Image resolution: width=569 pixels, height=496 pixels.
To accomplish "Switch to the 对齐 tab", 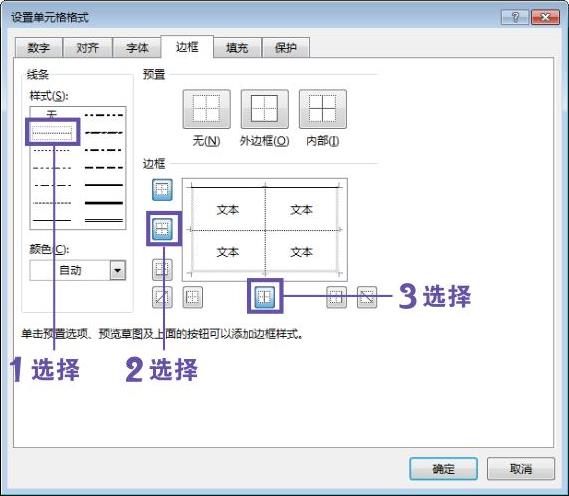I will pos(88,48).
